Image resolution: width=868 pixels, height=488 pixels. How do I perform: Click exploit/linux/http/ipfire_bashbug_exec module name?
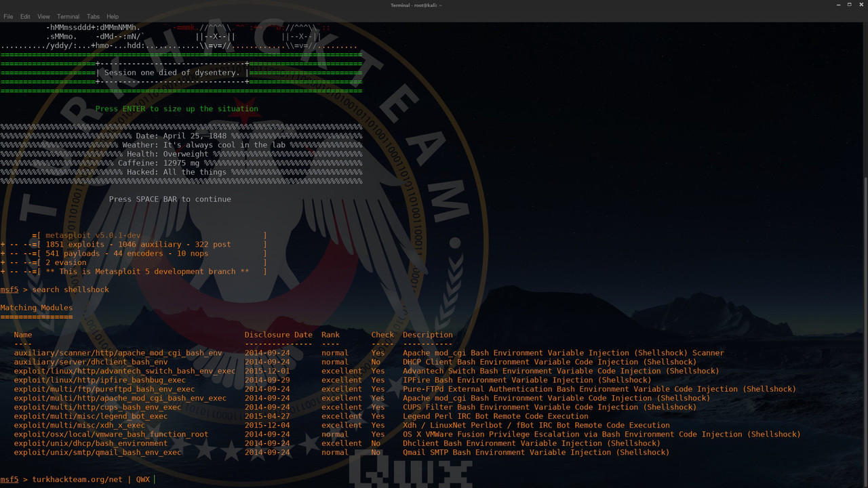click(x=100, y=380)
